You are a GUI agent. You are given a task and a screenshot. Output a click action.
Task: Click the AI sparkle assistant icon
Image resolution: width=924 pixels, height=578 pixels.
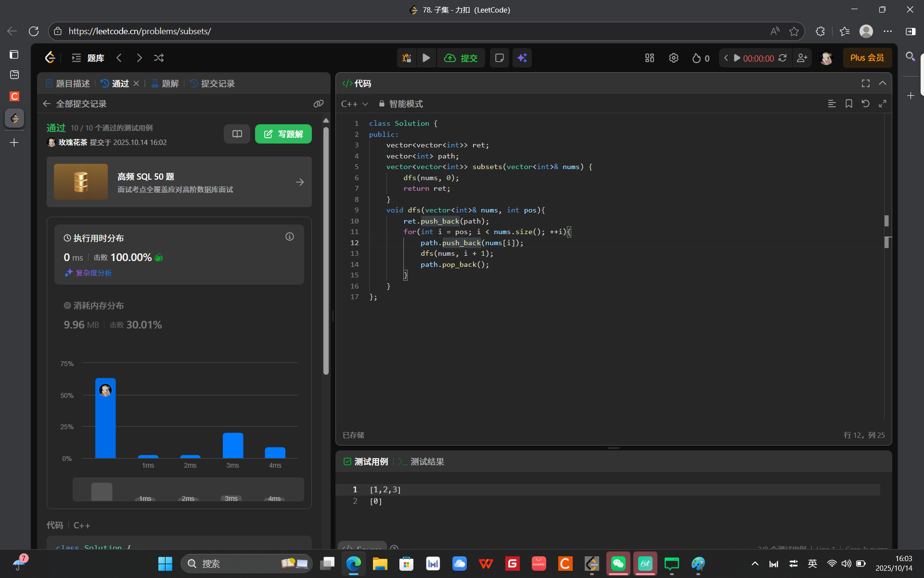click(522, 58)
